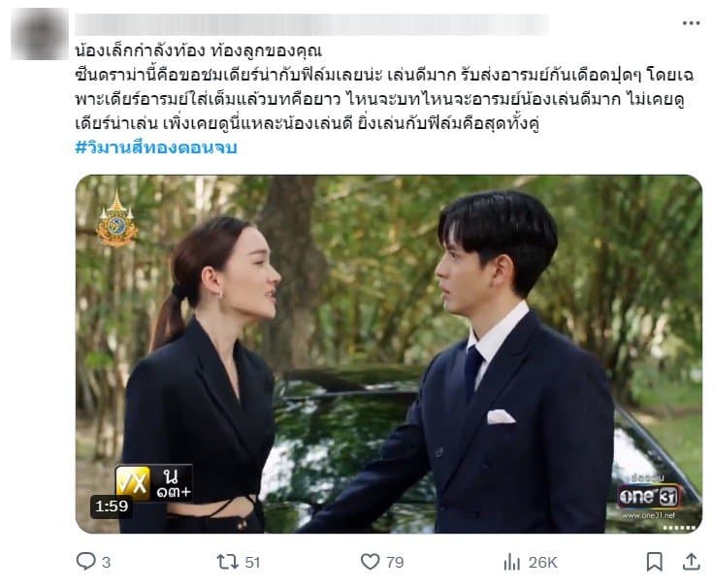Play the embedded video thumbnail
The height and width of the screenshot is (588, 714).
click(x=388, y=354)
